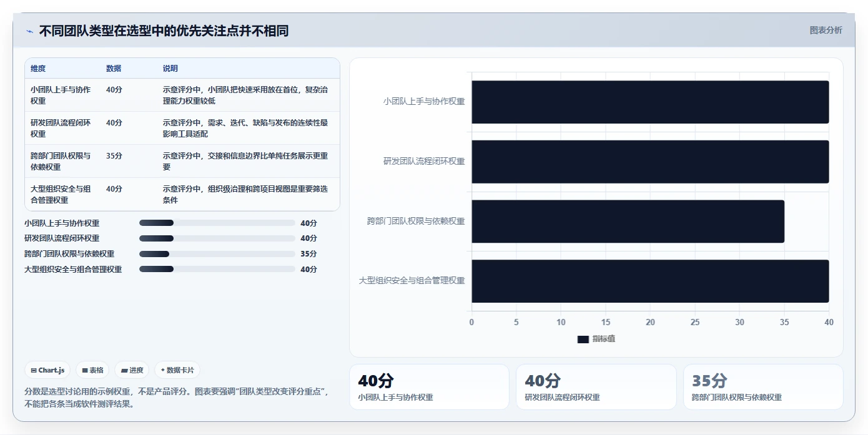Click the 跨部门团队权限与依赖权重 chart bar

(x=628, y=222)
